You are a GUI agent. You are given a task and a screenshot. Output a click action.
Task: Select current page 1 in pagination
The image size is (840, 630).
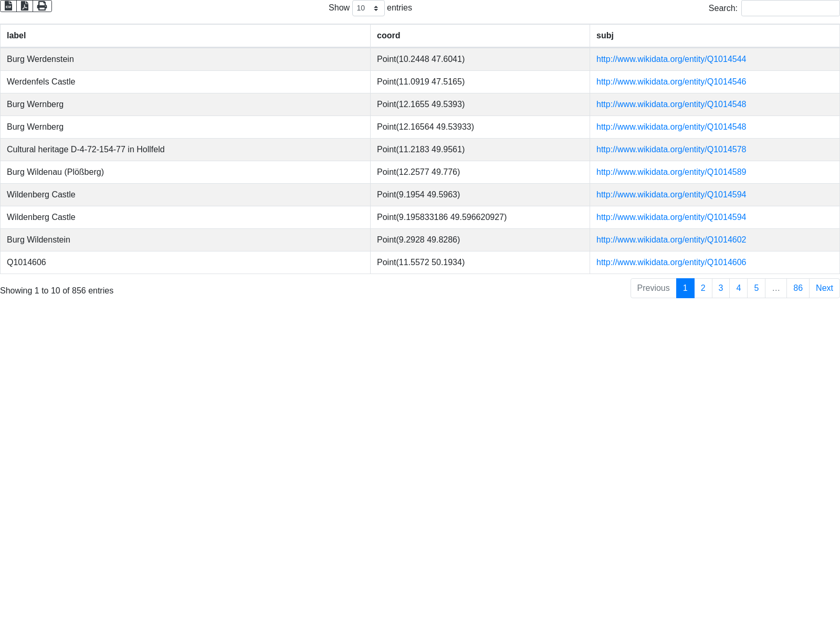(x=685, y=288)
